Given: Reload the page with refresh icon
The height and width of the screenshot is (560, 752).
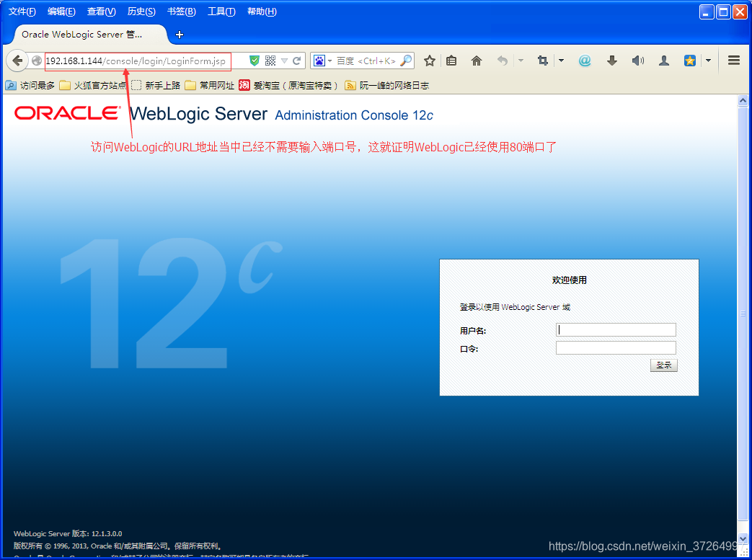Looking at the screenshot, I should click(297, 61).
